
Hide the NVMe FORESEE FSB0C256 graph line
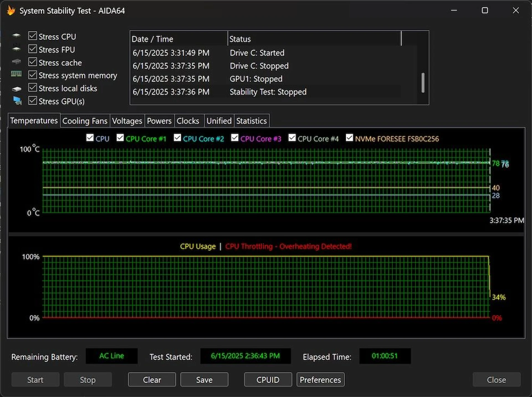(x=349, y=138)
